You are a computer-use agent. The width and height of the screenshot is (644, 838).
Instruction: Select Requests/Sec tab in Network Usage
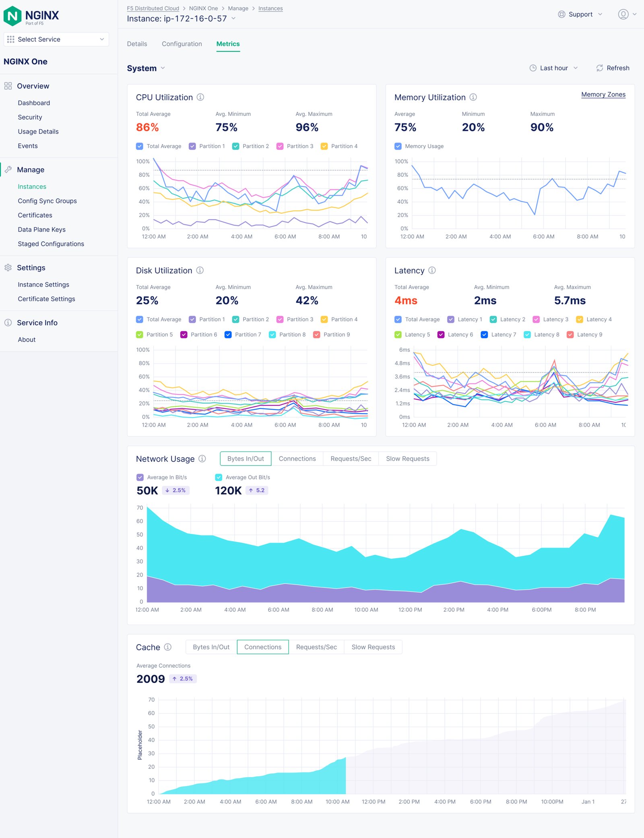(x=351, y=459)
